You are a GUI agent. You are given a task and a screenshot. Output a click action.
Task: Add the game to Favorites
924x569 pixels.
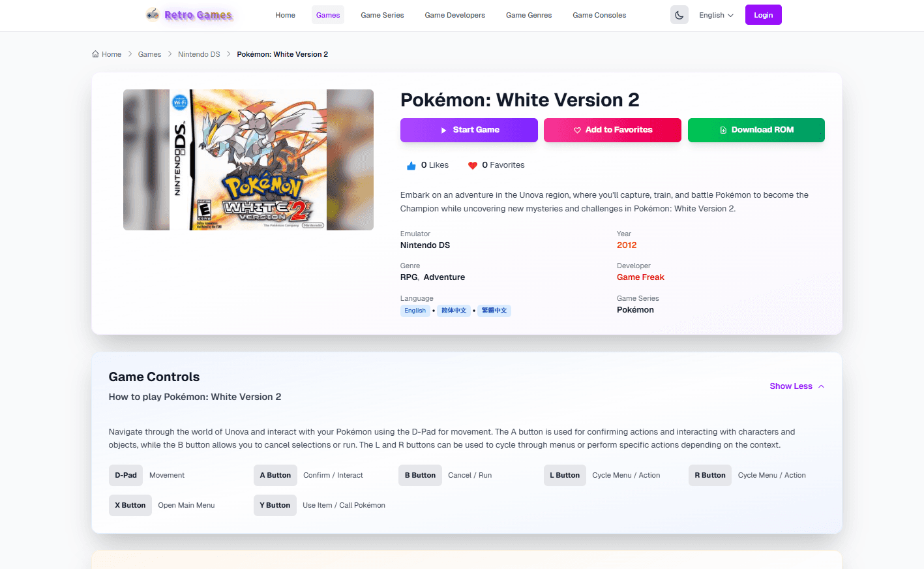[612, 130]
